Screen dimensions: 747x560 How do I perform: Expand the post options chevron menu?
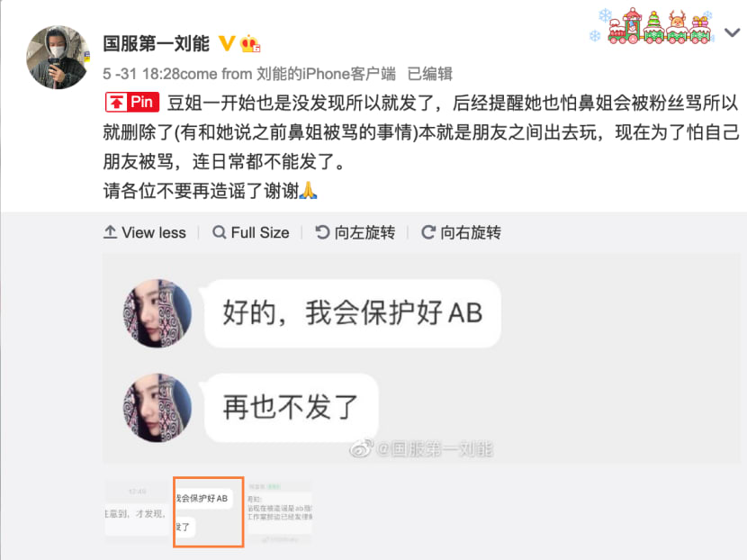[733, 32]
